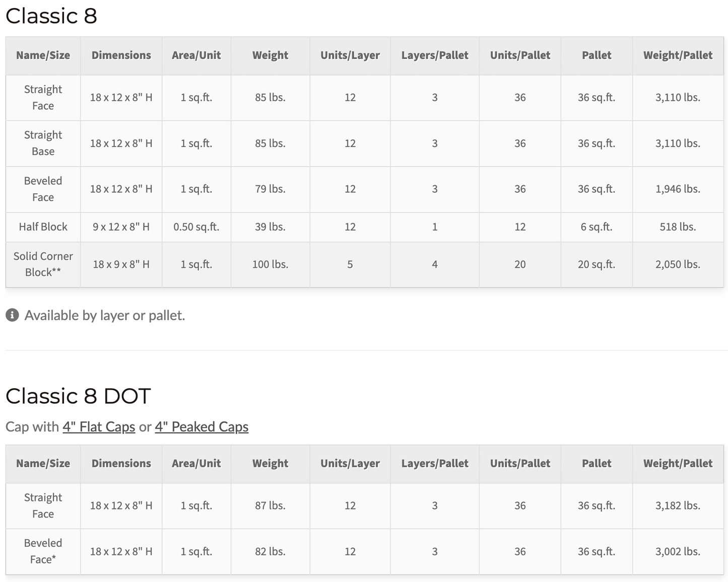The image size is (728, 582).
Task: Select the Solid Corner Block** cell
Action: point(43,264)
